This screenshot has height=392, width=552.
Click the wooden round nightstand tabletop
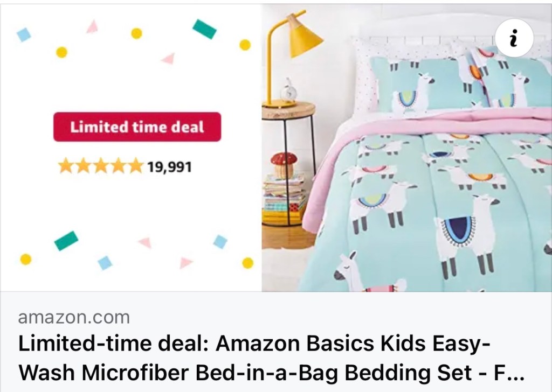tap(288, 110)
